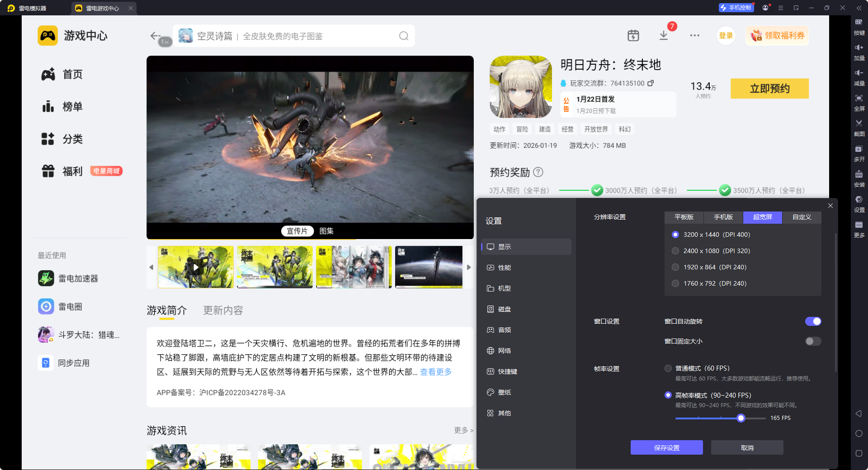
Task: Open the 性能 settings section
Action: click(504, 268)
